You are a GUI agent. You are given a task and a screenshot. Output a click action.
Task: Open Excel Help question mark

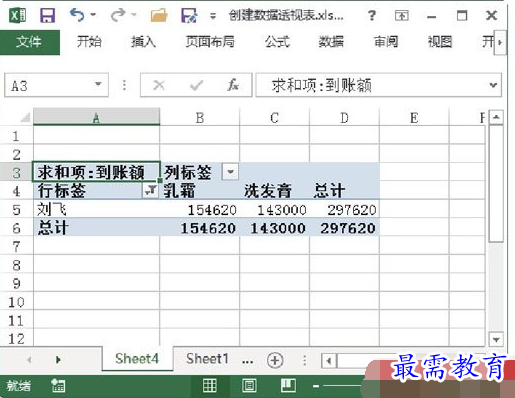coord(372,15)
